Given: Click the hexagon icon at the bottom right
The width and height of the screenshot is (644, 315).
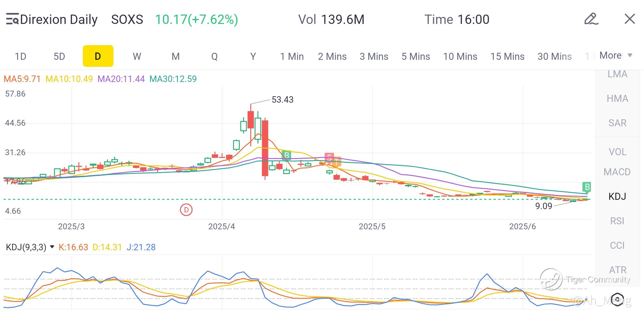Looking at the screenshot, I should (x=617, y=299).
